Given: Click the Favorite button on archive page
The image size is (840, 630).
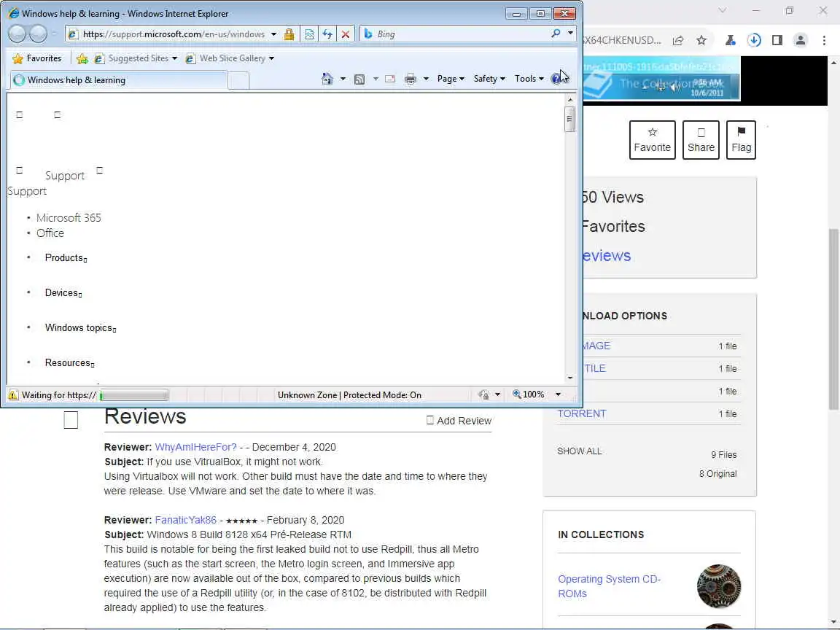Looking at the screenshot, I should pos(652,140).
